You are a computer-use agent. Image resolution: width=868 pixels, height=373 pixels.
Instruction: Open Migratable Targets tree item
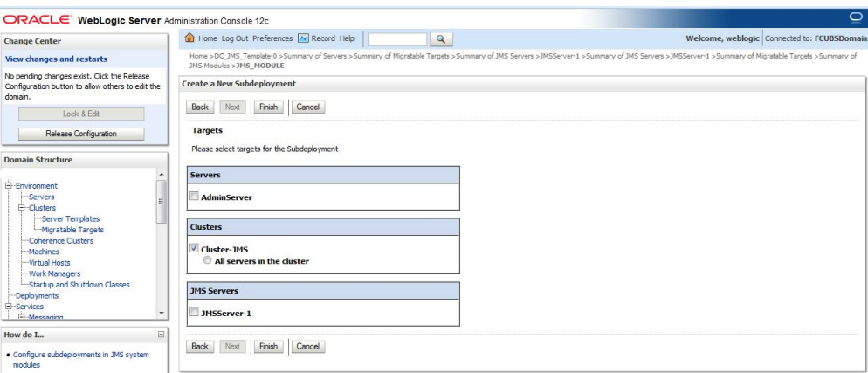pyautogui.click(x=72, y=230)
